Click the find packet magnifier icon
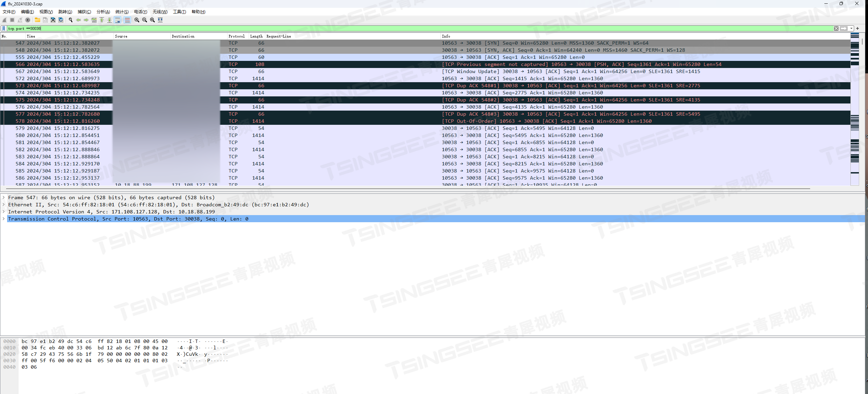Image resolution: width=868 pixels, height=394 pixels. tap(71, 20)
